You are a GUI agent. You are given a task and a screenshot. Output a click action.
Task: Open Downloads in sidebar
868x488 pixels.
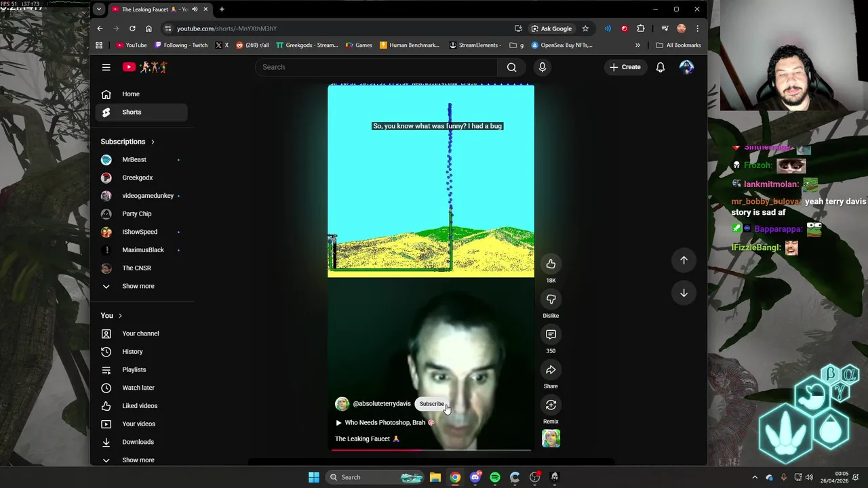(x=140, y=442)
